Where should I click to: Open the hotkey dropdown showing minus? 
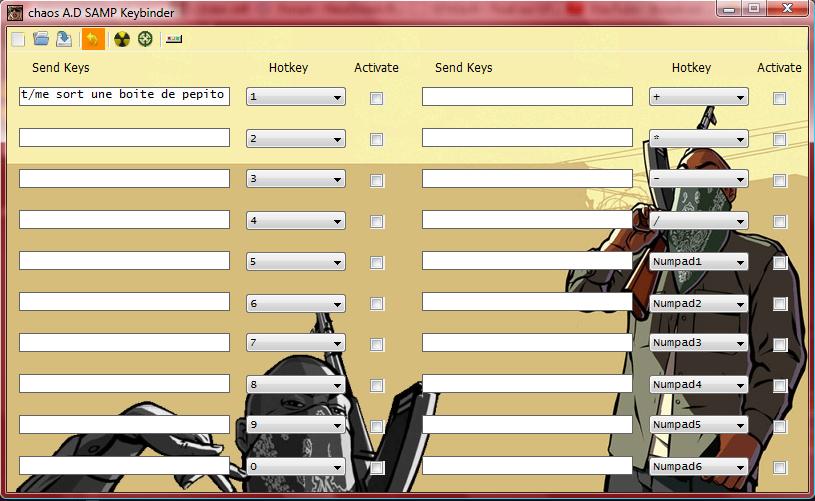(699, 179)
